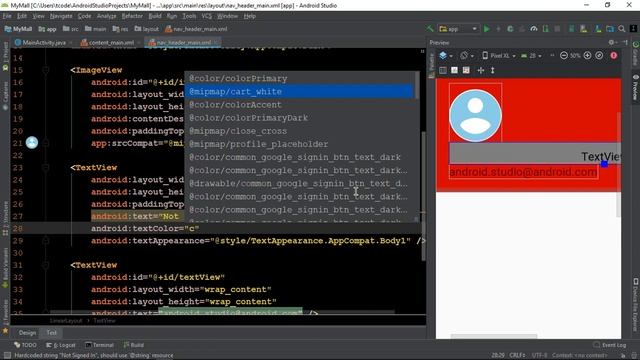Viewport: 640px width, 360px height.
Task: Open the Build tool window
Action: point(133,345)
